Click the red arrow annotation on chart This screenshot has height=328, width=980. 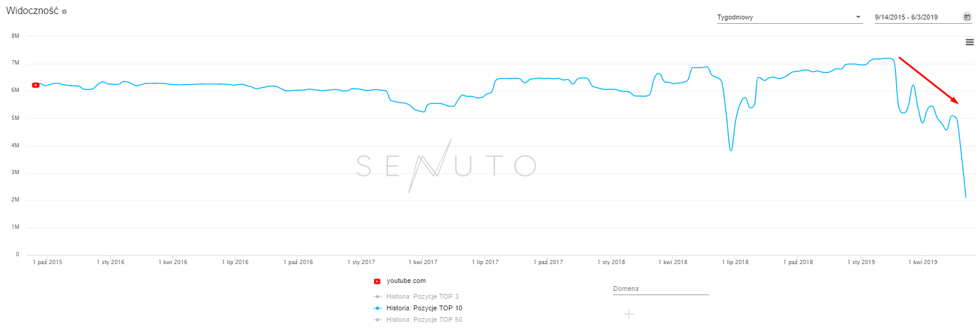[928, 80]
